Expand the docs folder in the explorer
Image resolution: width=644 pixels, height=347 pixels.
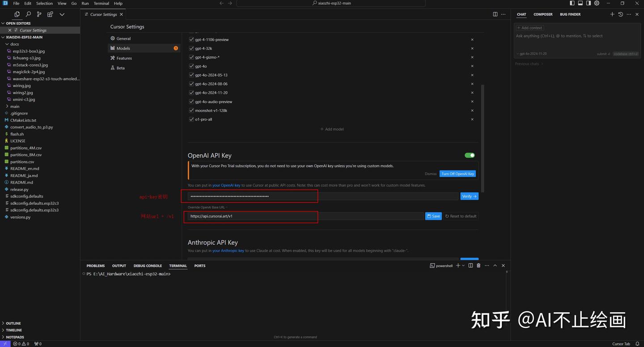[14, 44]
